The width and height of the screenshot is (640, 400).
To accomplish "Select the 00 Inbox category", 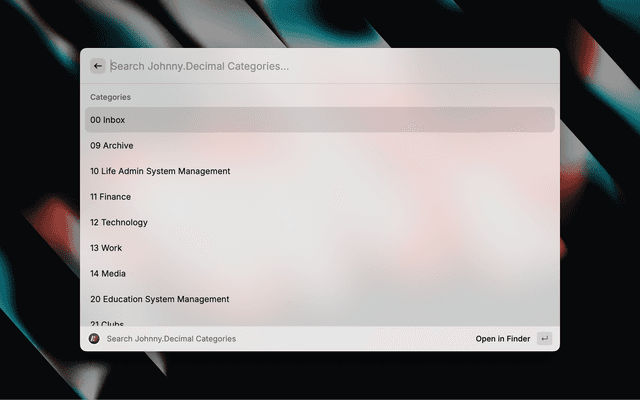I will [x=320, y=120].
